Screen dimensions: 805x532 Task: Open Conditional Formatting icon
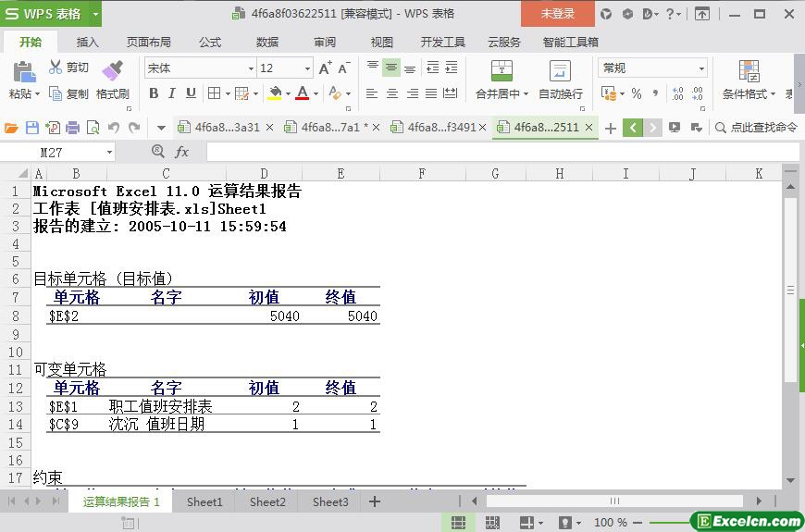[749, 72]
